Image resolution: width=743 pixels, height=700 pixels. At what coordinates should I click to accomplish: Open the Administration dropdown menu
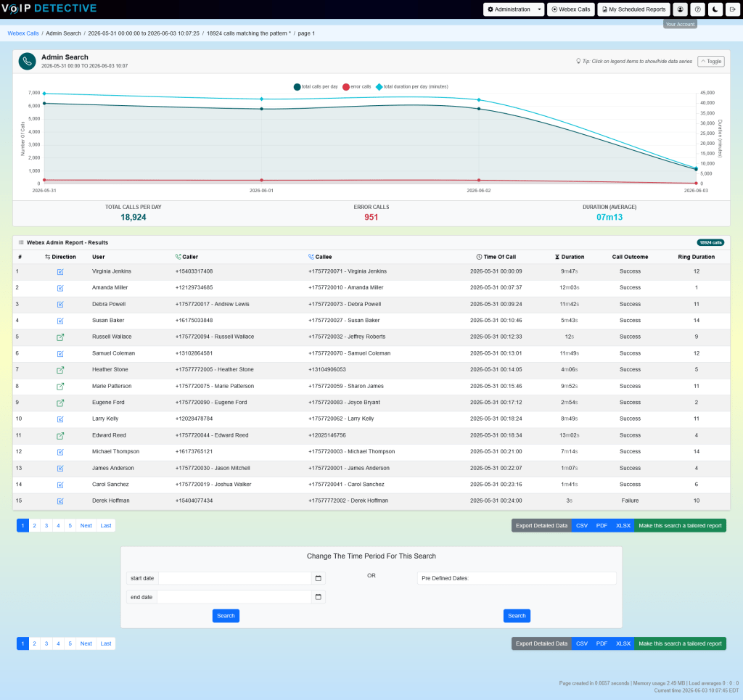pyautogui.click(x=514, y=9)
